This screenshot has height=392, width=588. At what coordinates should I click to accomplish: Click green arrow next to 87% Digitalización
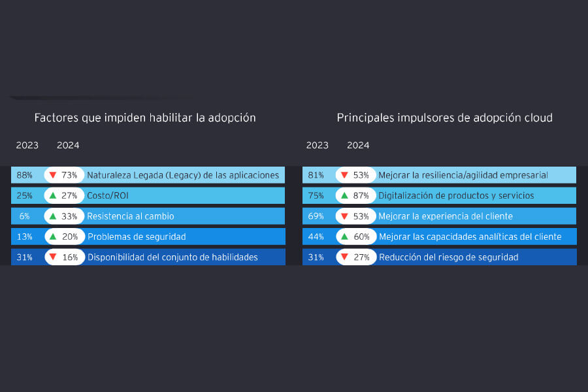344,195
